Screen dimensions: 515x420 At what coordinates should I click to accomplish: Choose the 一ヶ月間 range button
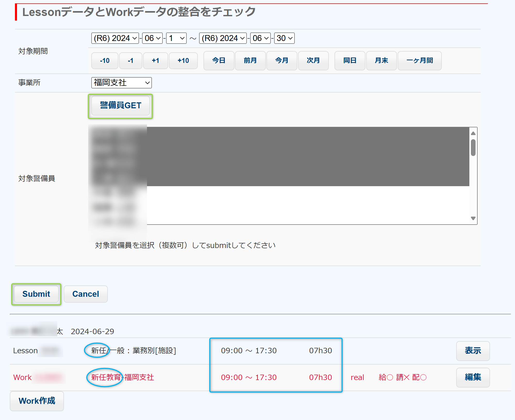(x=419, y=61)
